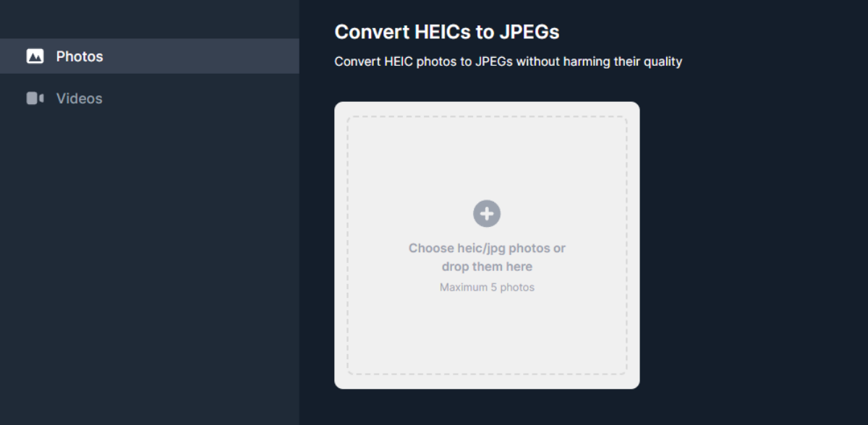Click the subtitle about converting HEIC photos
The height and width of the screenshot is (425, 868).
pyautogui.click(x=508, y=61)
